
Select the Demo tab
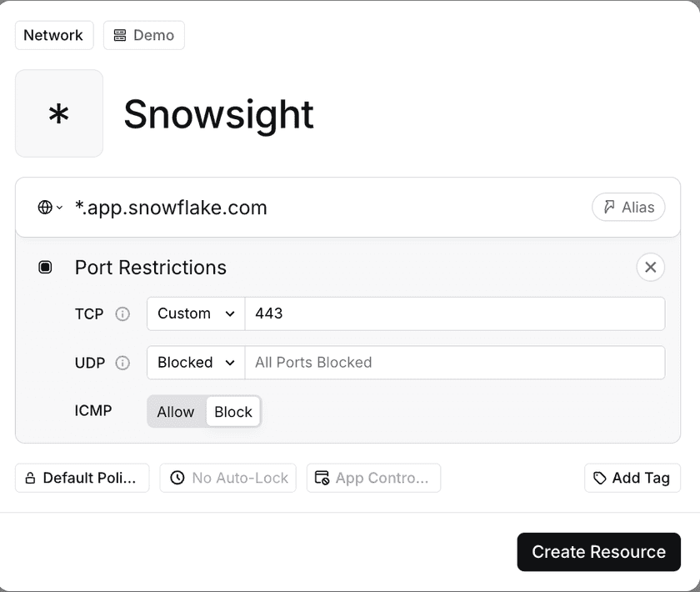[143, 35]
